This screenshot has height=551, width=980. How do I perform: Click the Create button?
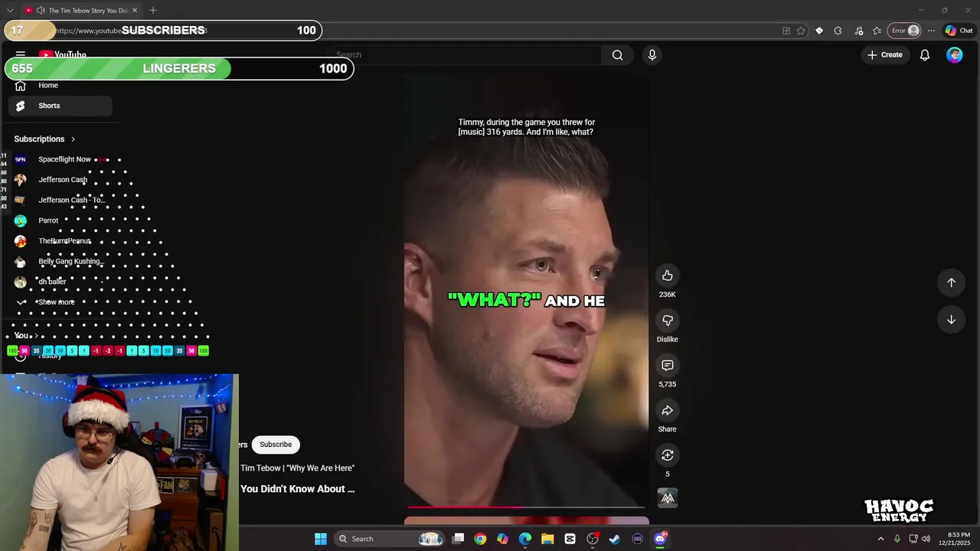pyautogui.click(x=885, y=55)
